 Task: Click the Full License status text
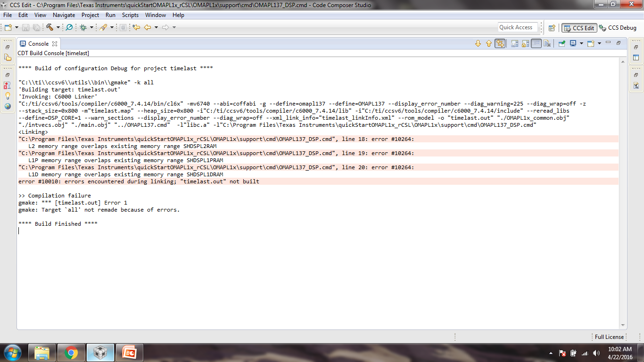[609, 337]
